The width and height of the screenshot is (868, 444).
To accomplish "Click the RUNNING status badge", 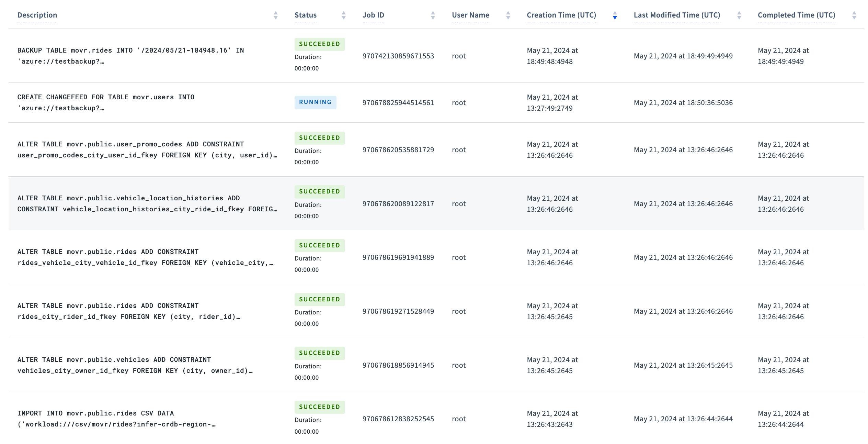I will [x=315, y=102].
